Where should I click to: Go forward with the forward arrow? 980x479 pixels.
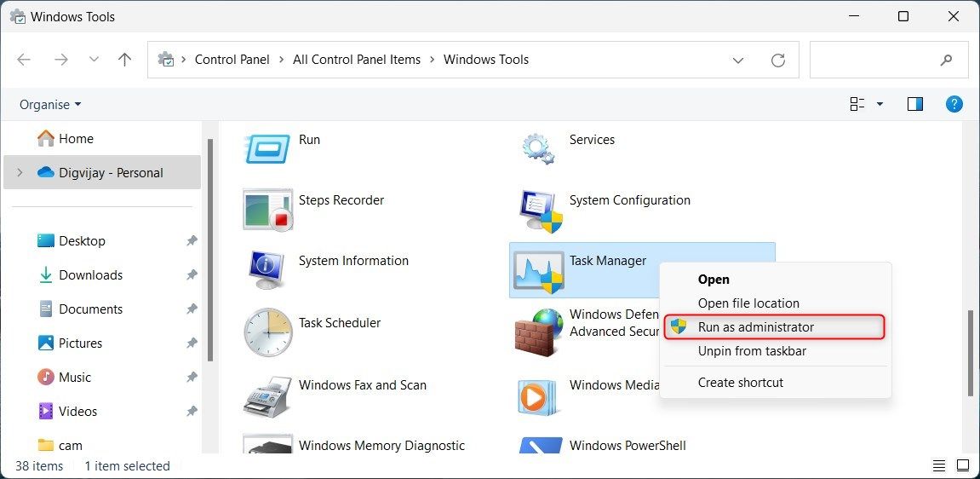[61, 60]
